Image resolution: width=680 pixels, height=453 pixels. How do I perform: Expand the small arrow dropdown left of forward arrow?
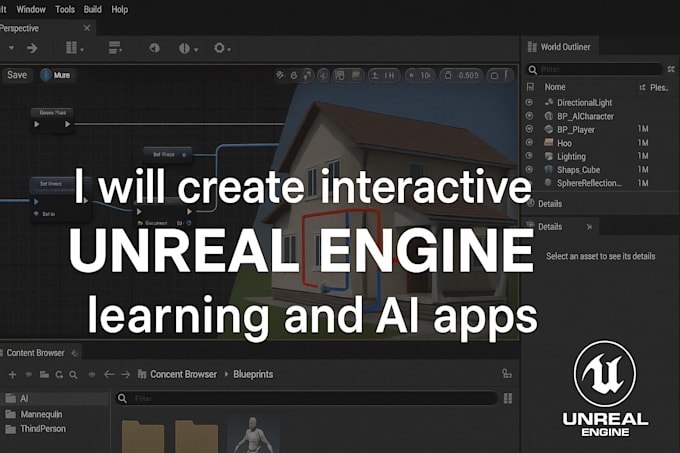pyautogui.click(x=11, y=48)
